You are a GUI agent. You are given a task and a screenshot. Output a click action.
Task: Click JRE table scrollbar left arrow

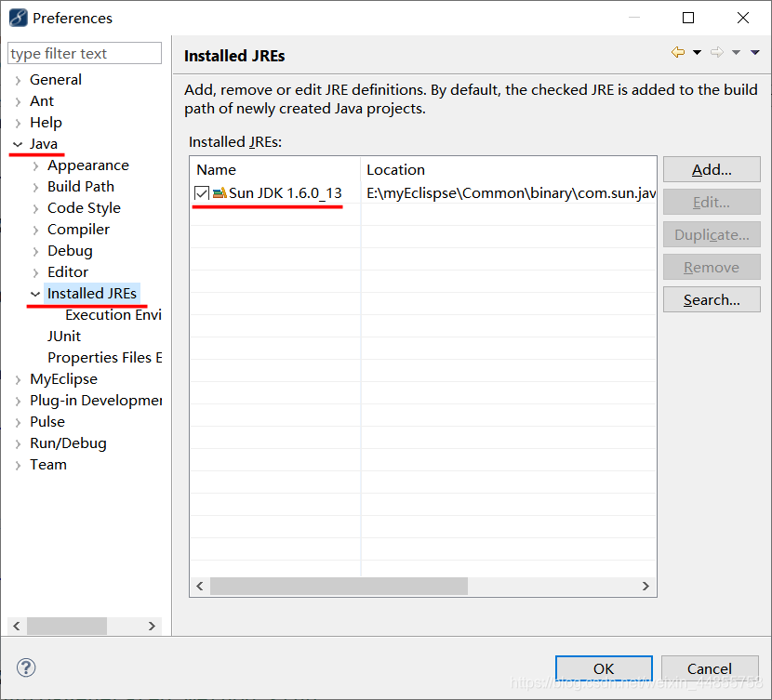pos(200,586)
